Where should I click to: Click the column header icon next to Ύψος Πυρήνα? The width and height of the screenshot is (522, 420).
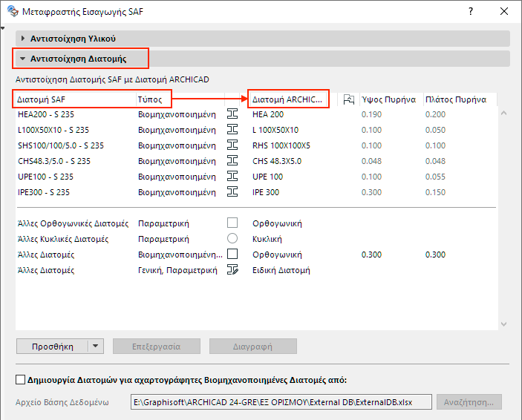tap(348, 99)
